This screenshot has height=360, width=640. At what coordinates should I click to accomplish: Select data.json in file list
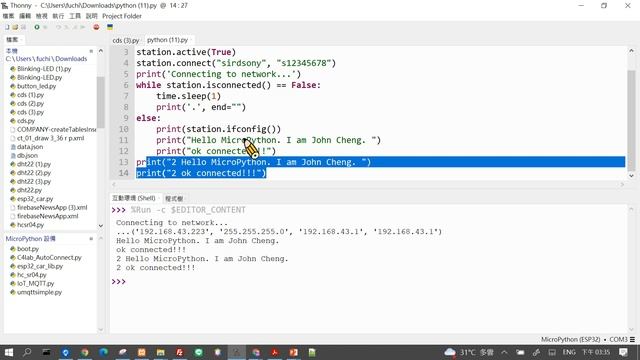tap(29, 147)
